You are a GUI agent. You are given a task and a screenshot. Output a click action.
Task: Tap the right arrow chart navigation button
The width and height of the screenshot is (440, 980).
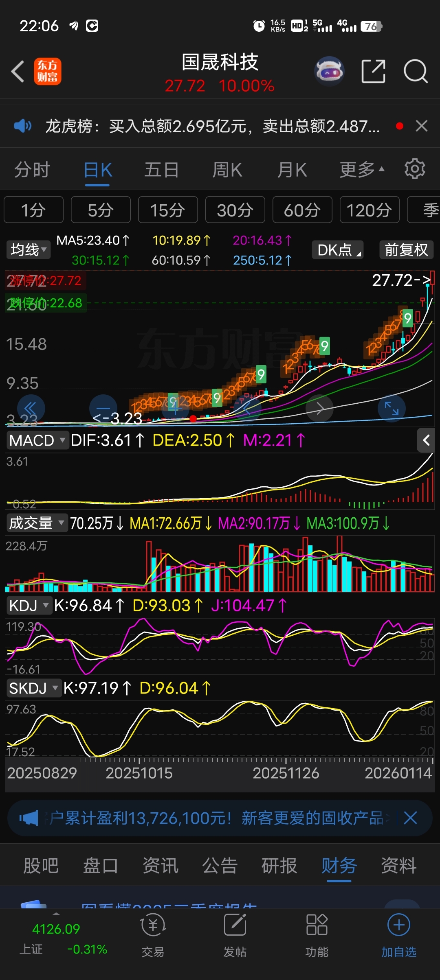(320, 408)
